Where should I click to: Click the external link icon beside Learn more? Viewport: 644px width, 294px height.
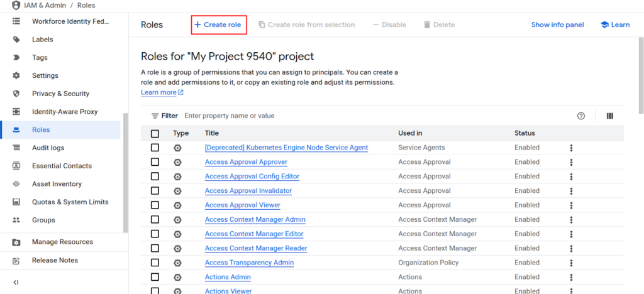pos(180,93)
